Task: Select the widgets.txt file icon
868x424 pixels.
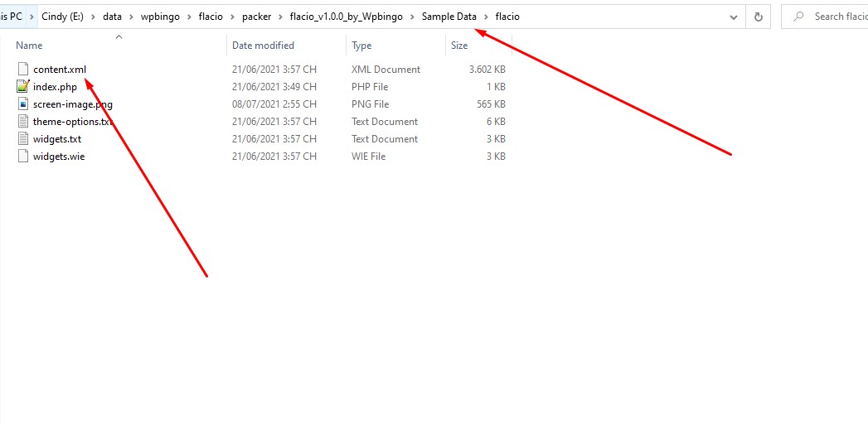Action: [22, 139]
